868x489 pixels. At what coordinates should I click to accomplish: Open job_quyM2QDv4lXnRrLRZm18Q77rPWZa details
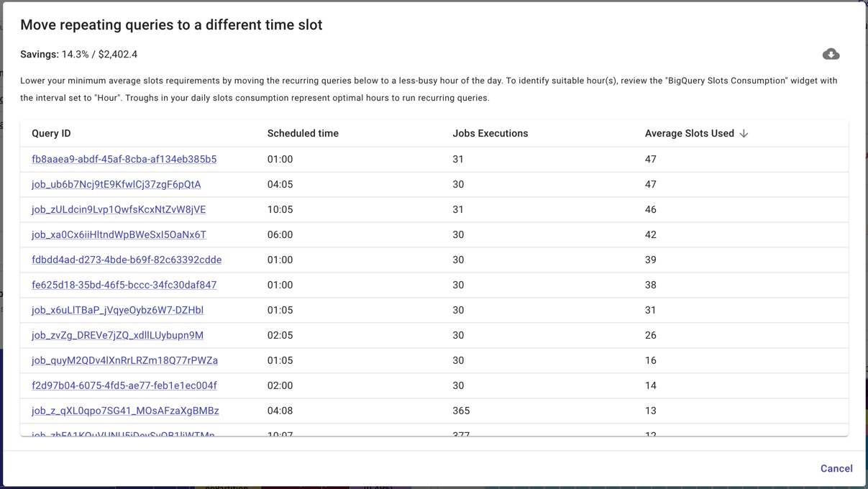(x=124, y=360)
